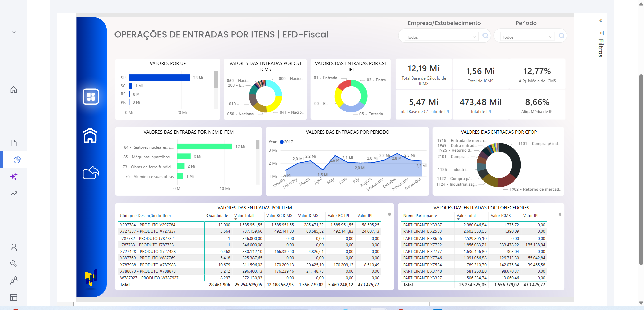
Task: Click the workspace layout icon at sidebar bottom
Action: coord(14,297)
